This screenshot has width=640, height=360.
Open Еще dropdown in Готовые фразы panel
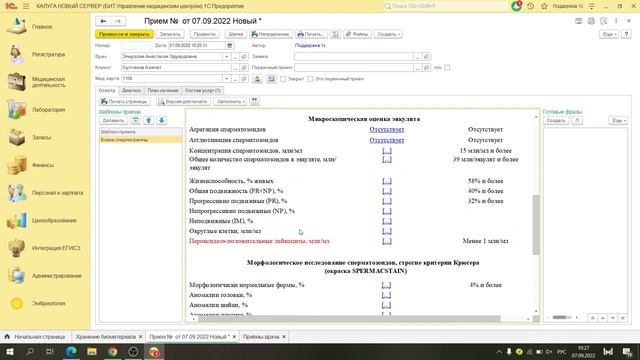618,120
